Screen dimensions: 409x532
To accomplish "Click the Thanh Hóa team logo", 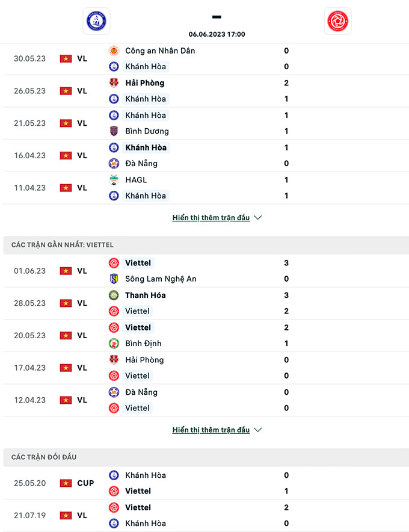I will (x=114, y=295).
